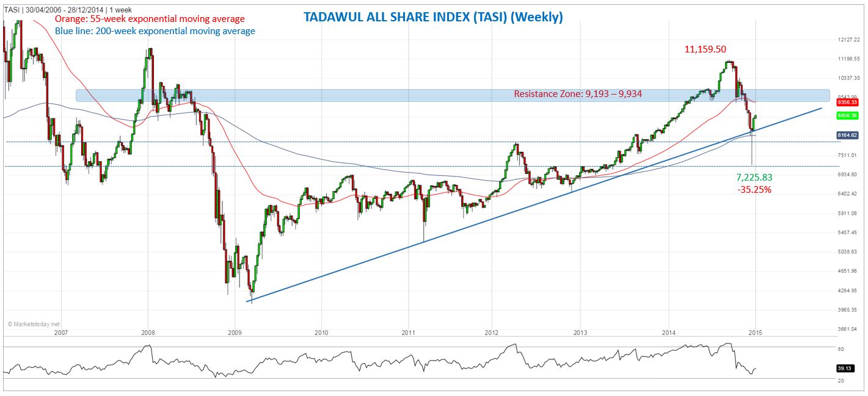Click the chart title "TADAWUL ALL SHARE INDEX (TASI) (Weekly)"

point(433,18)
